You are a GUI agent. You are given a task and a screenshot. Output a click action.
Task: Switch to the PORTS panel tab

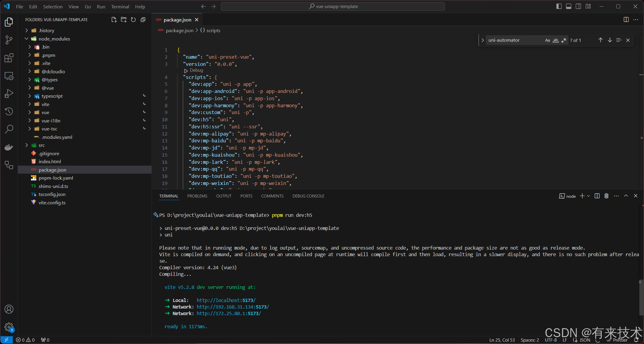click(x=246, y=196)
